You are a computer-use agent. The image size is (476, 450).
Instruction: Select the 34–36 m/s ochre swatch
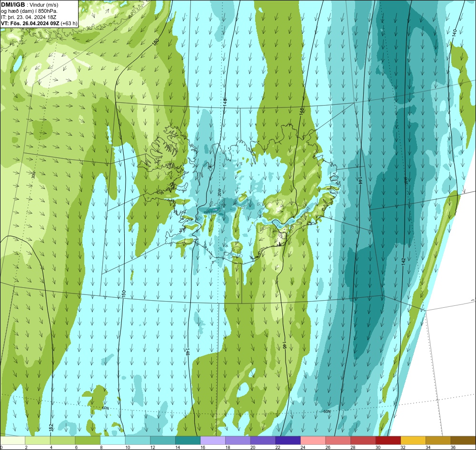(438, 440)
